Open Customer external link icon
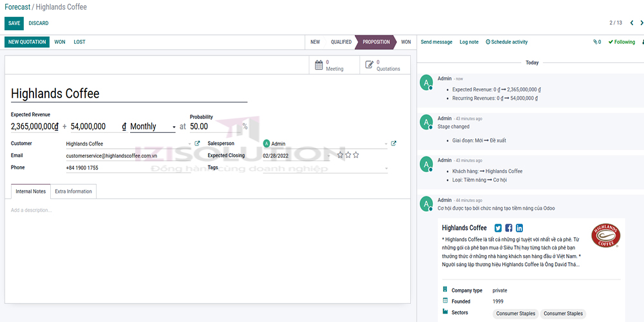This screenshot has height=322, width=644. tap(197, 144)
